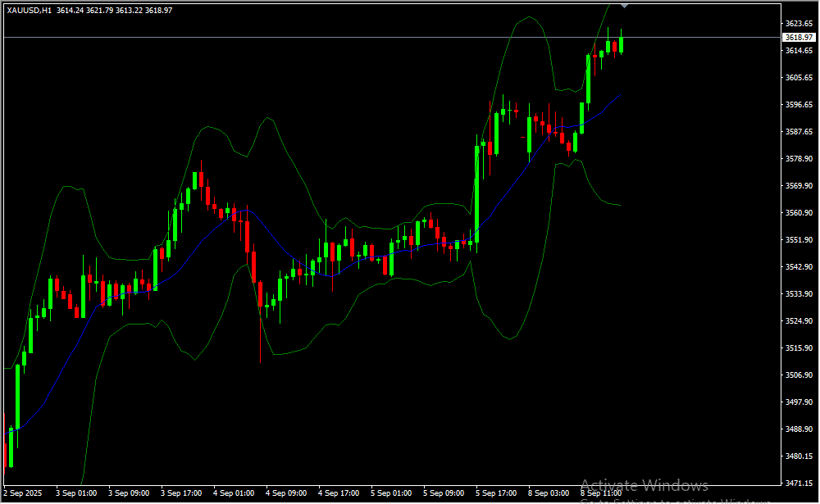Click the Activate Windows watermark text
This screenshot has width=820, height=504.
[x=644, y=485]
